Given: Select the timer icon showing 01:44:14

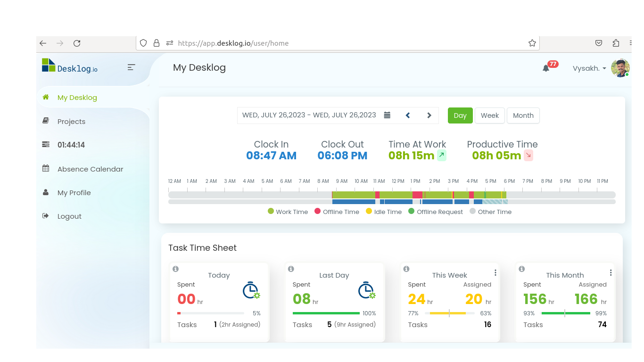Looking at the screenshot, I should (x=45, y=144).
